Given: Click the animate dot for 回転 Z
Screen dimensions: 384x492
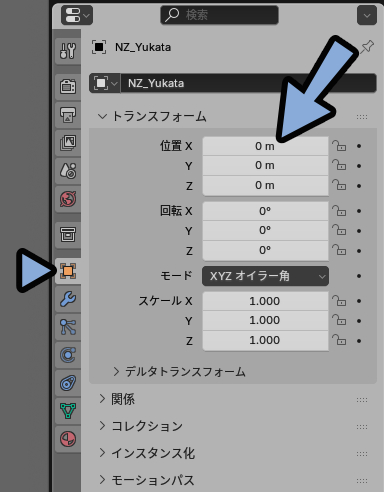Looking at the screenshot, I should coord(359,251).
